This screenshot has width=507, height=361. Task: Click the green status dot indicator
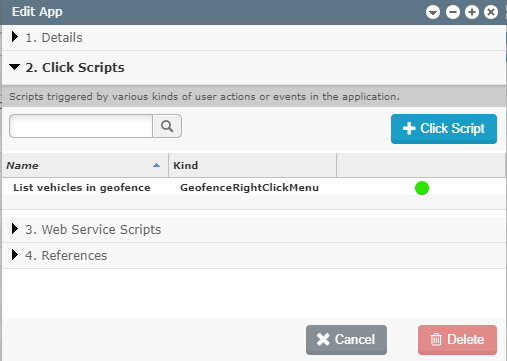point(422,188)
